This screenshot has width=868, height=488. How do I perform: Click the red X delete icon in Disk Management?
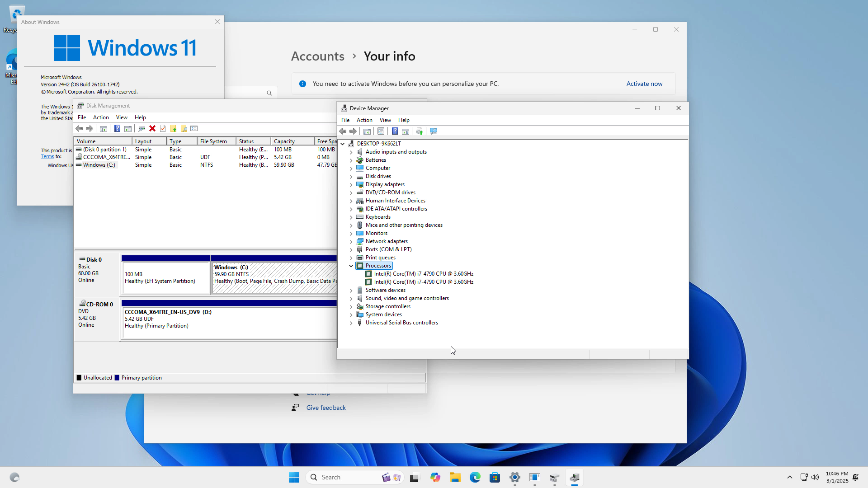152,129
